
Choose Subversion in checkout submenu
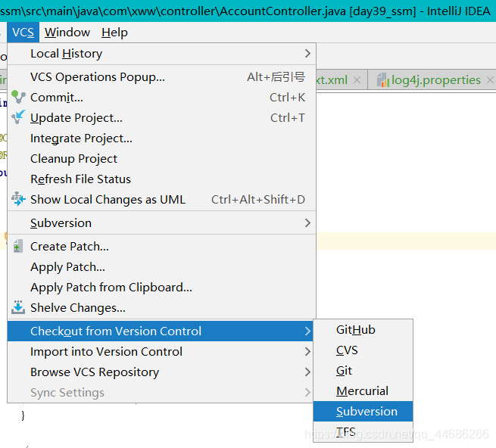coord(363,412)
